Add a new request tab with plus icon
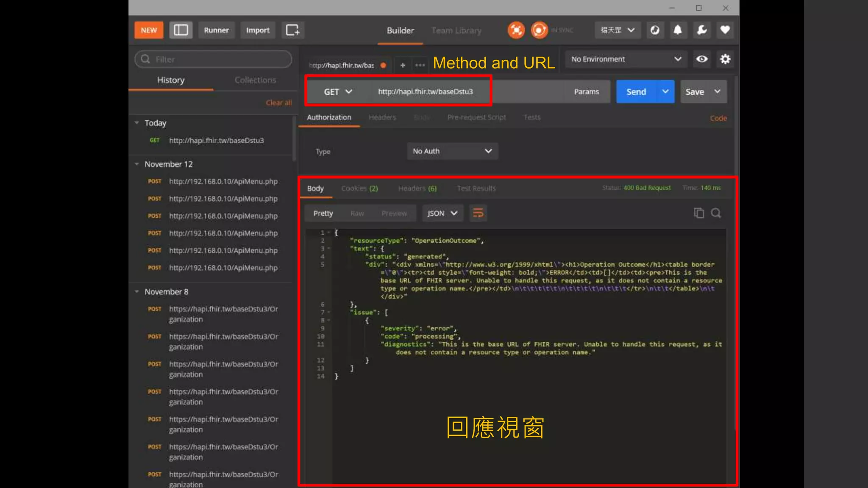868x488 pixels. [403, 65]
